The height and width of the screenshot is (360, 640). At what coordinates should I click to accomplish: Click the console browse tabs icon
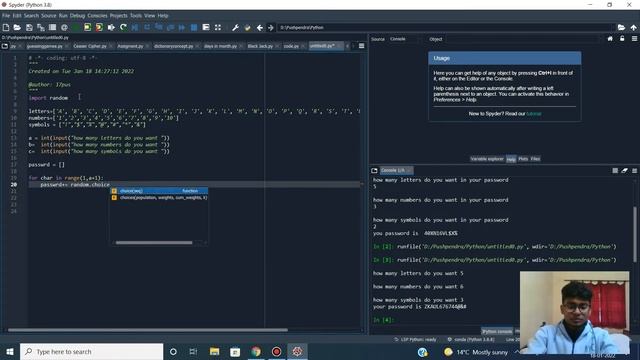click(x=374, y=170)
